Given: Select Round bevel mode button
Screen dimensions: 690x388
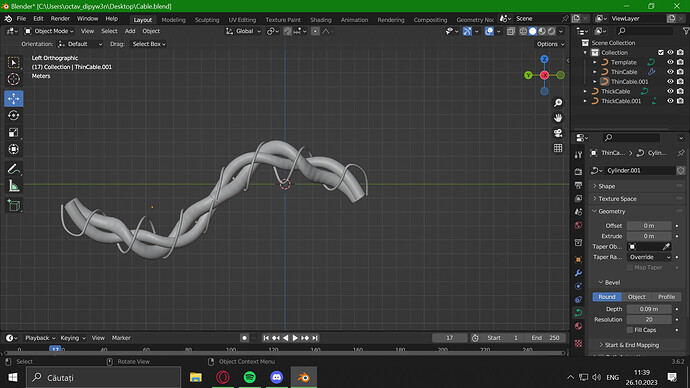Looking at the screenshot, I should point(607,297).
